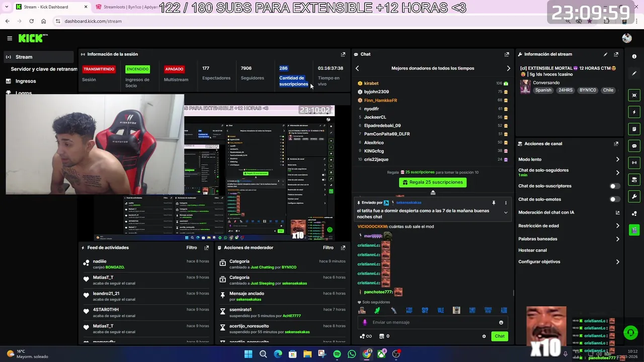
Task: Click the chat bubble icon in right toolbar
Action: pyautogui.click(x=634, y=146)
